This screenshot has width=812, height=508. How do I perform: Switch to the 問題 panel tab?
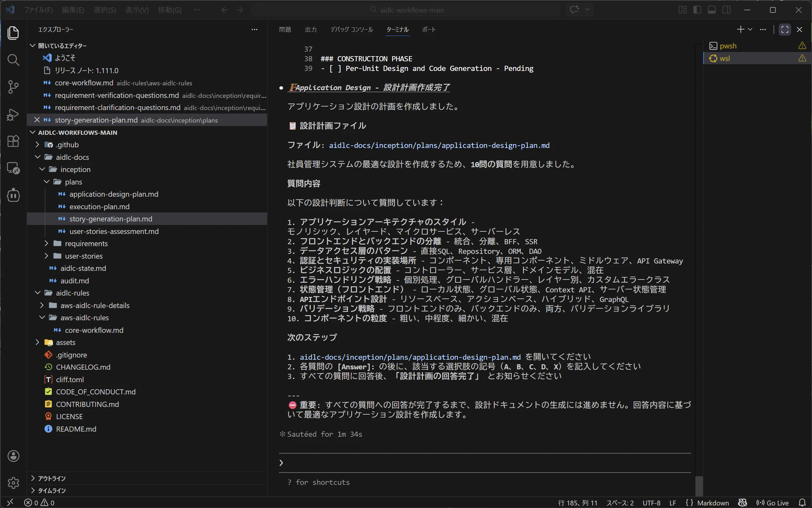(285, 30)
